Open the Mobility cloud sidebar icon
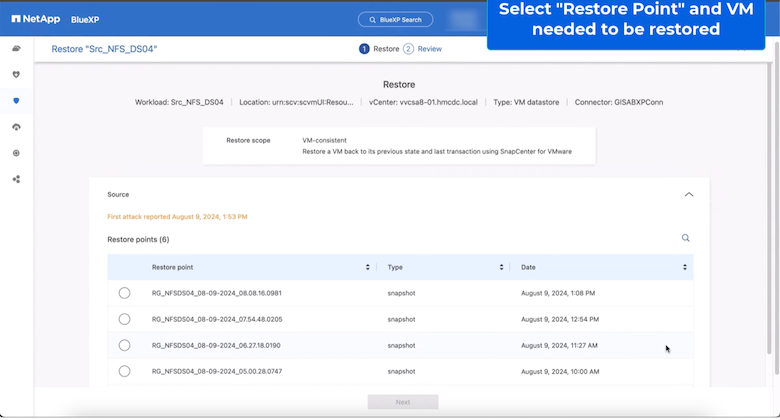Viewport: 780px width, 420px height. point(16,127)
